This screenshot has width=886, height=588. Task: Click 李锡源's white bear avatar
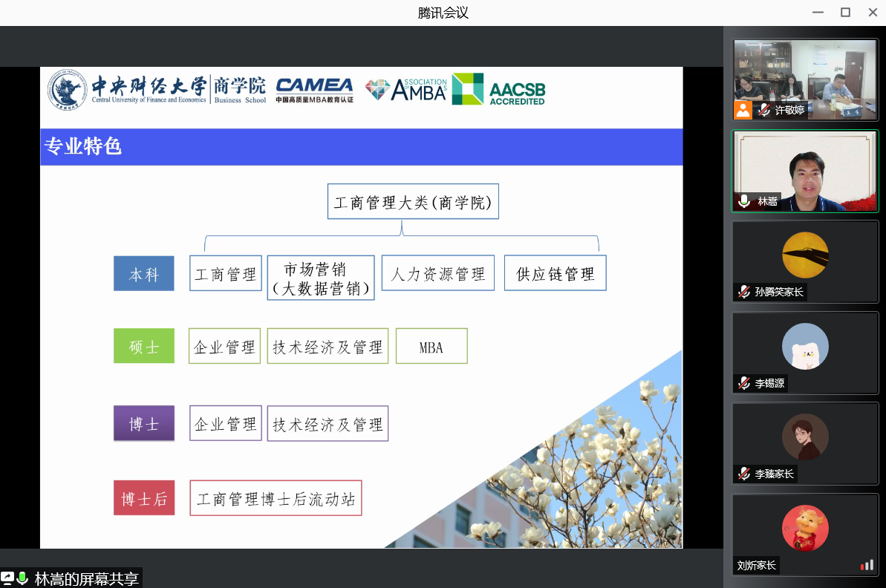pyautogui.click(x=805, y=346)
